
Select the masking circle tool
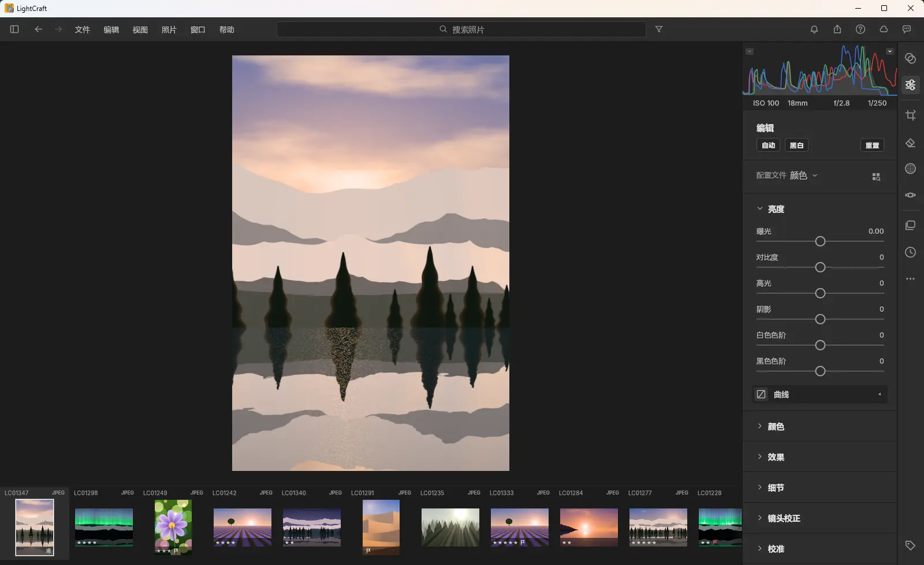(x=911, y=169)
